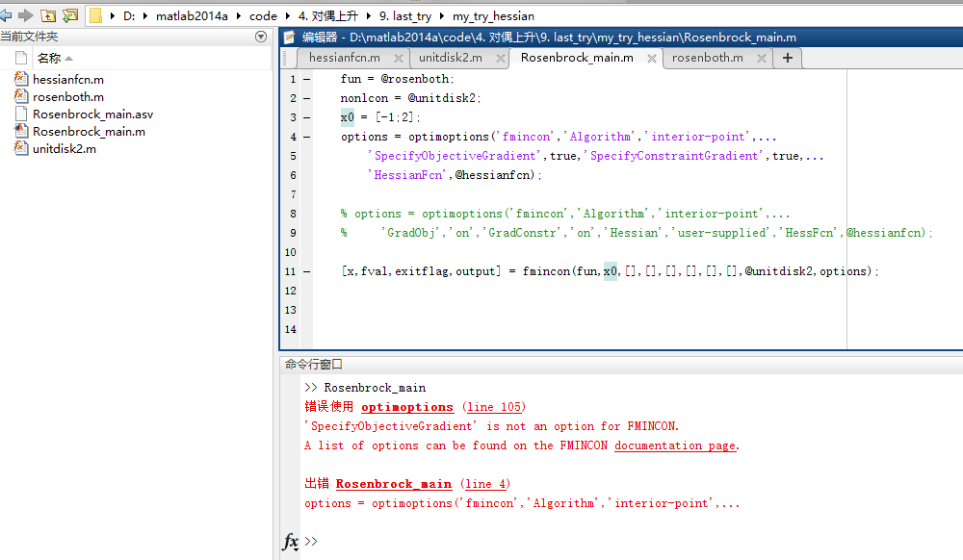Go up one folder level
963x560 pixels.
click(x=47, y=15)
